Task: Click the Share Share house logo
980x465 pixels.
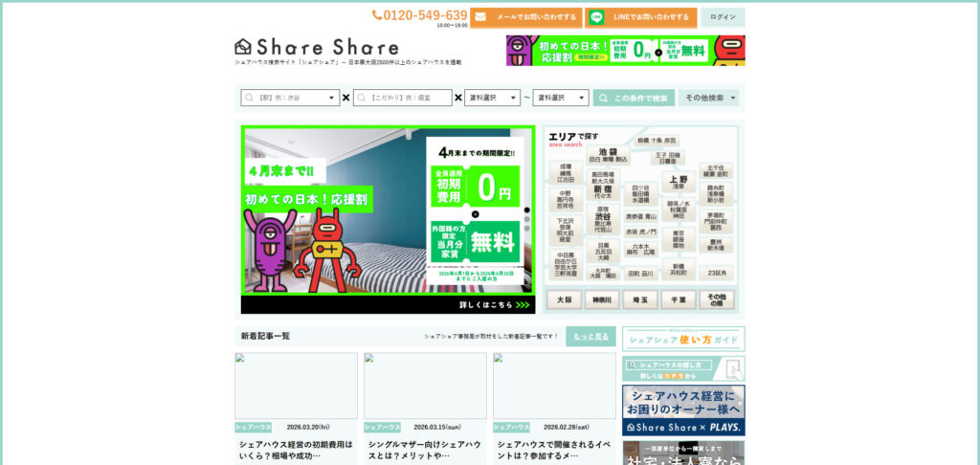Action: (x=244, y=46)
